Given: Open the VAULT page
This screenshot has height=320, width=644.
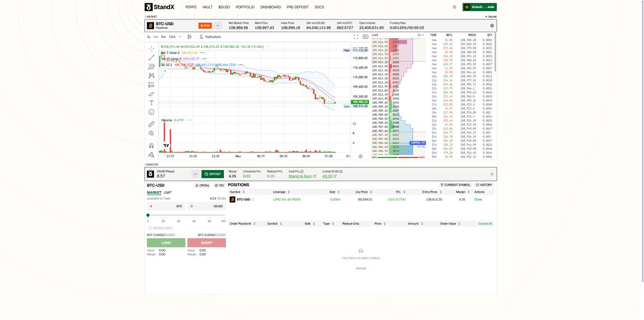Looking at the screenshot, I should click(x=207, y=7).
